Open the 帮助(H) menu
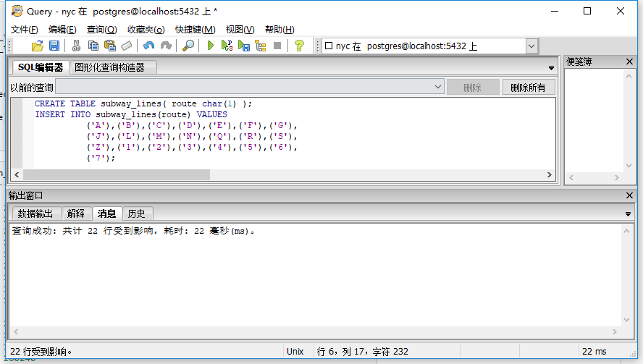The width and height of the screenshot is (643, 364). 280,30
